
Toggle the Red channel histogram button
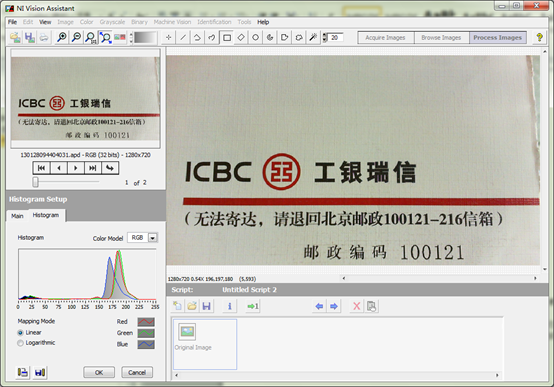(x=146, y=322)
